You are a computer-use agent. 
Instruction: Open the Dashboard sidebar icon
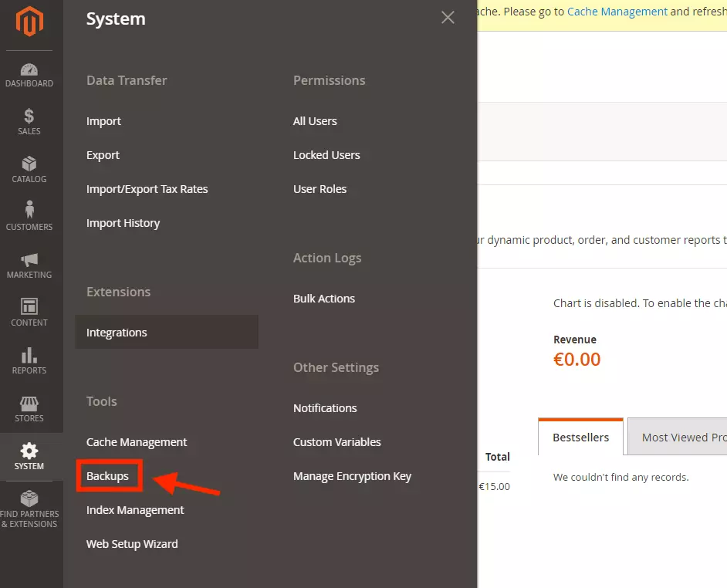[29, 71]
